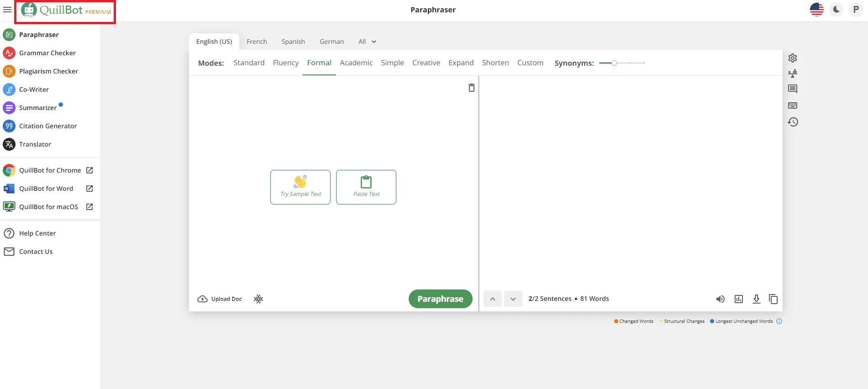868x389 pixels.
Task: Click the legend info icon
Action: [779, 321]
